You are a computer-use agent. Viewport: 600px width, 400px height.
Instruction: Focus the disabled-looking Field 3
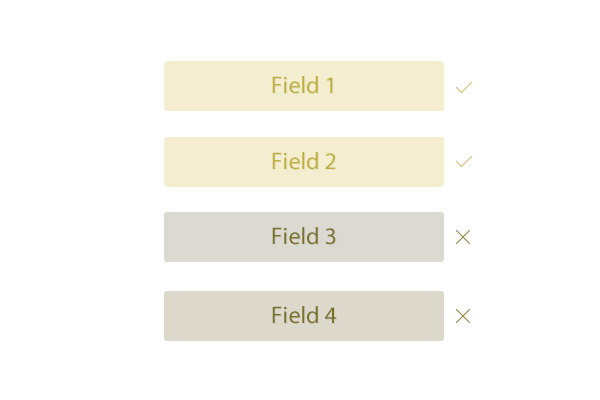304,237
